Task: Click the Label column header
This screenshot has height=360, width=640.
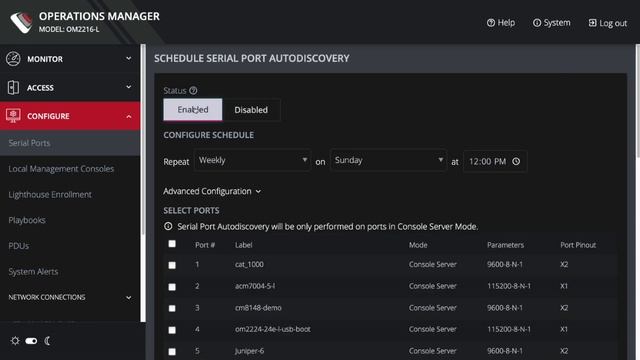Action: coord(243,245)
